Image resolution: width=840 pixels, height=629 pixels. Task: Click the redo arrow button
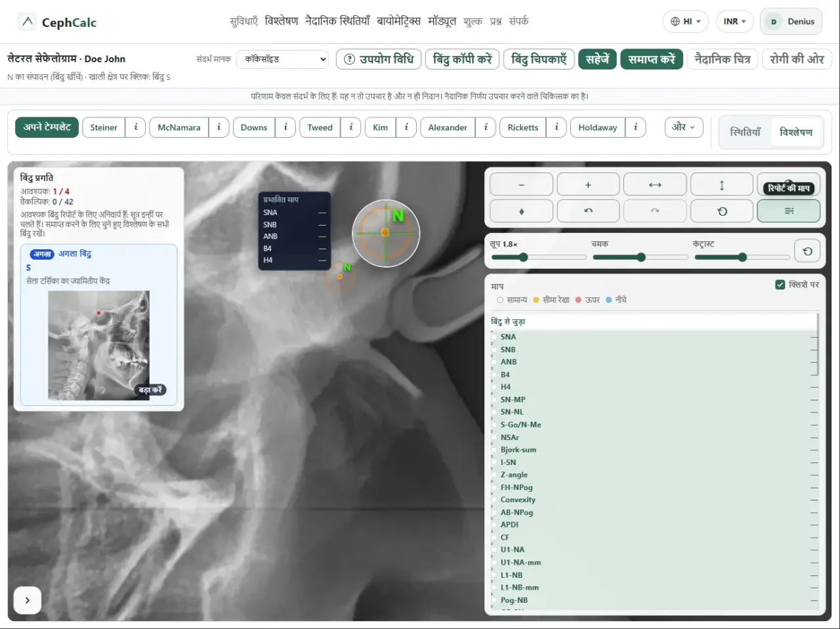coord(655,211)
